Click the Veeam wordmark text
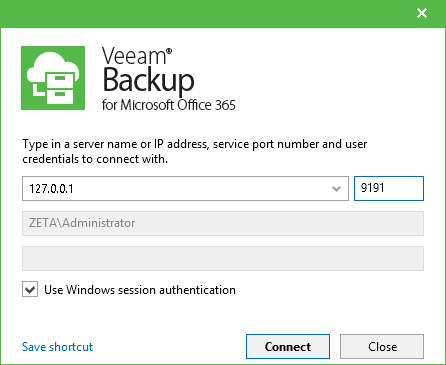 134,56
